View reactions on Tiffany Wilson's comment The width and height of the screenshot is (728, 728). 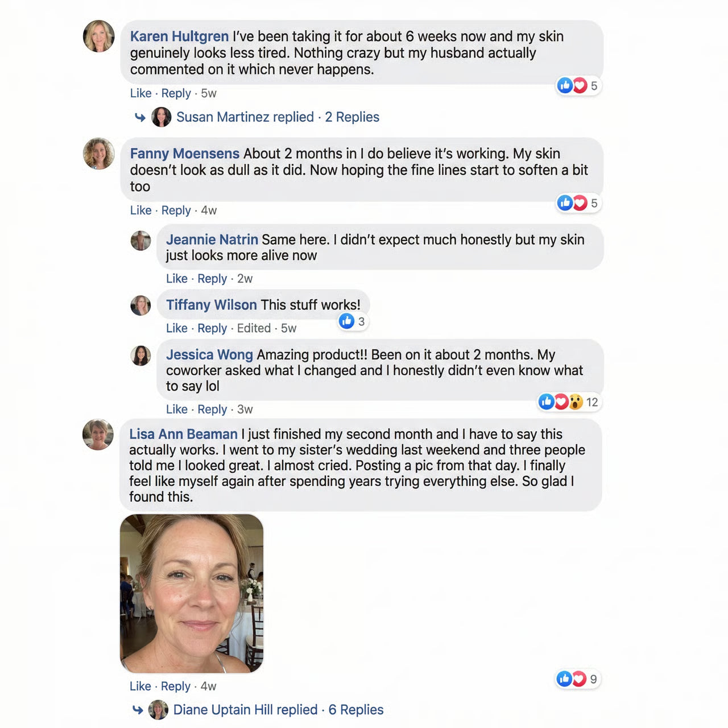352,321
